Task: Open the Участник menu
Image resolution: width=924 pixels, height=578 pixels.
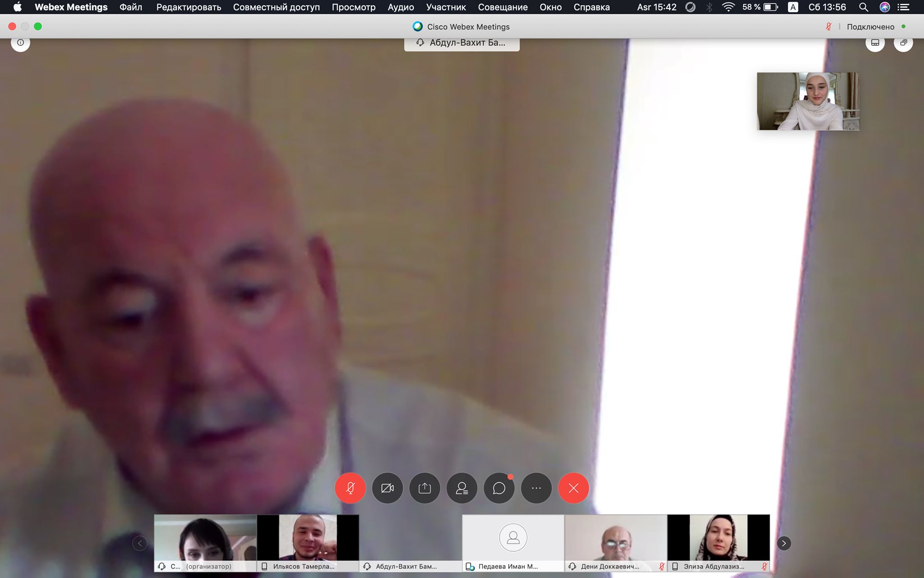Action: pos(446,7)
